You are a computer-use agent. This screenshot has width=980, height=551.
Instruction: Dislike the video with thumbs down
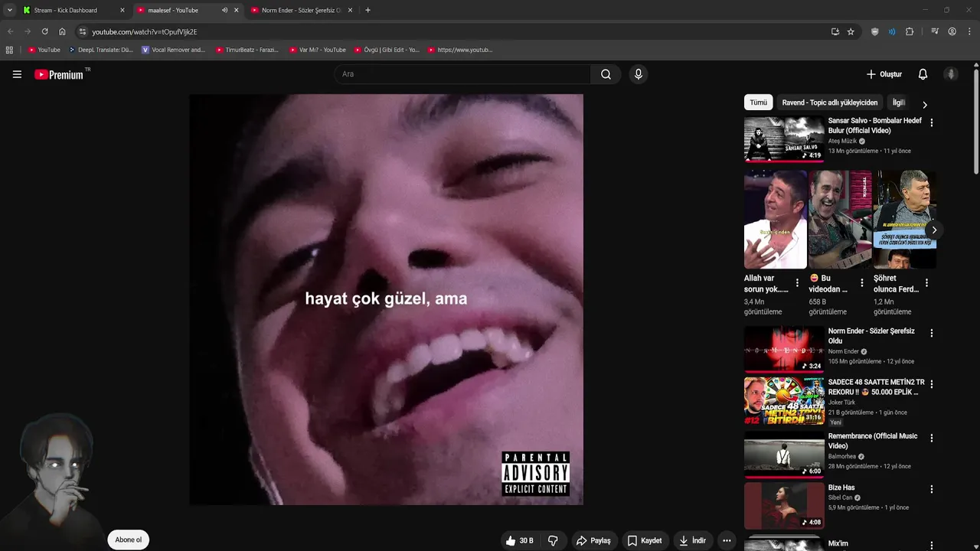click(553, 540)
